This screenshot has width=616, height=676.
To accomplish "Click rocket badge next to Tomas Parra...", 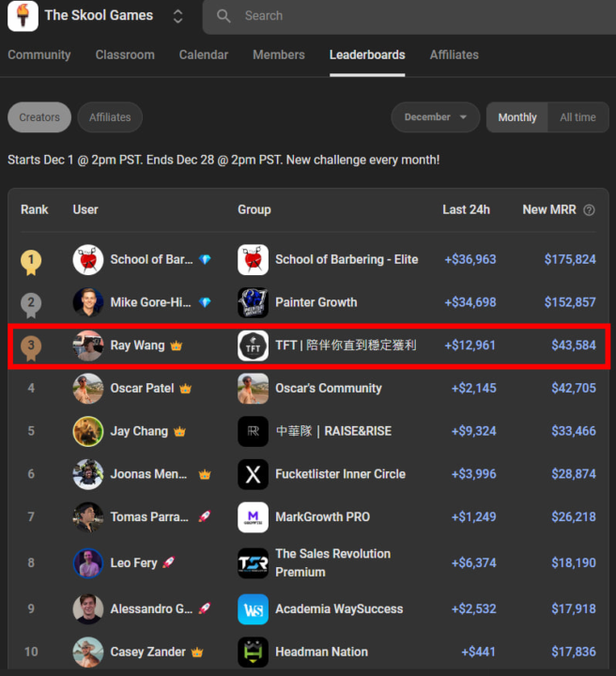I will tap(205, 516).
